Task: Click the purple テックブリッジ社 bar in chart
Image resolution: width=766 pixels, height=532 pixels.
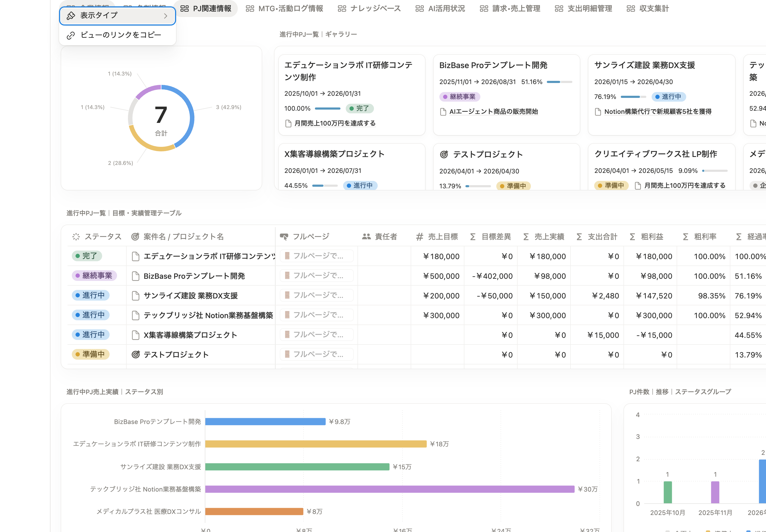Action: [x=390, y=489]
